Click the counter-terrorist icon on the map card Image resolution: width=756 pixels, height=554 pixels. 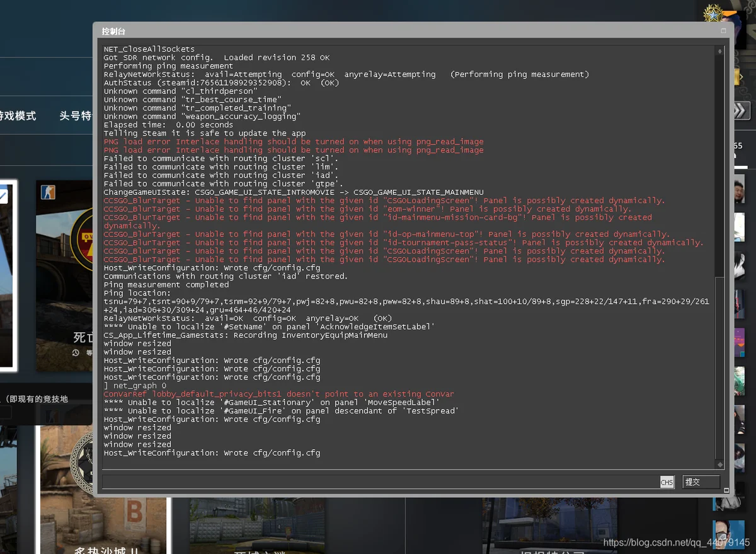pyautogui.click(x=48, y=192)
